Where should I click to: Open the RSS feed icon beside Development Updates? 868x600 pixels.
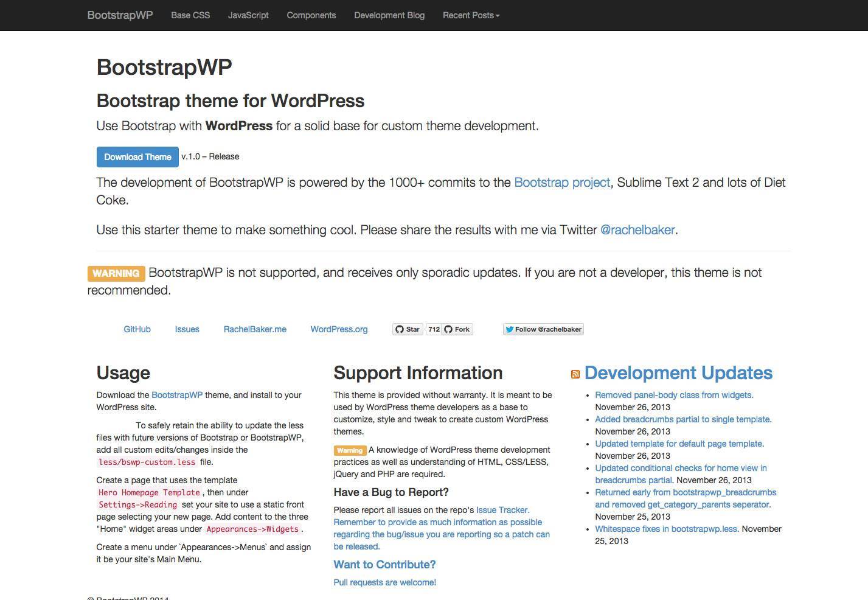click(575, 374)
